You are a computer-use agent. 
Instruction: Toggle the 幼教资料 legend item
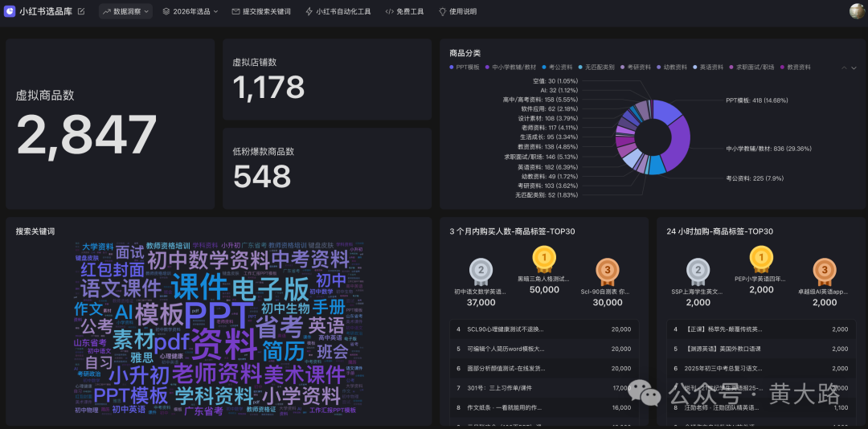(x=671, y=67)
